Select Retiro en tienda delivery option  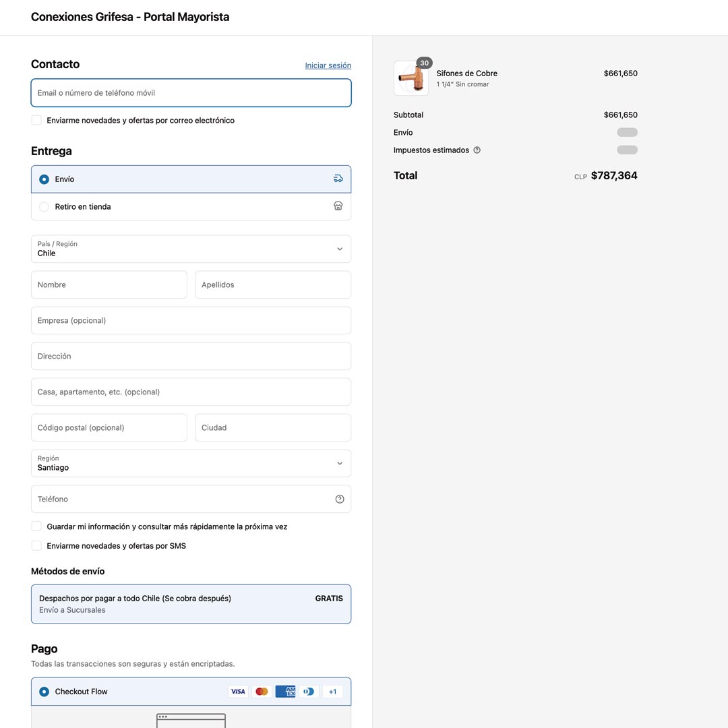(44, 207)
